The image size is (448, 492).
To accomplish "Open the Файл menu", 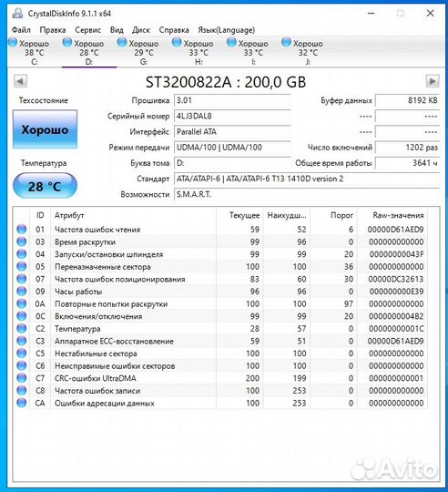I will point(21,30).
